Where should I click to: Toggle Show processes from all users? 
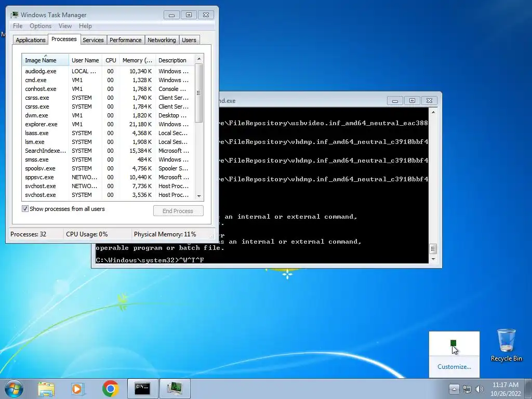click(25, 209)
